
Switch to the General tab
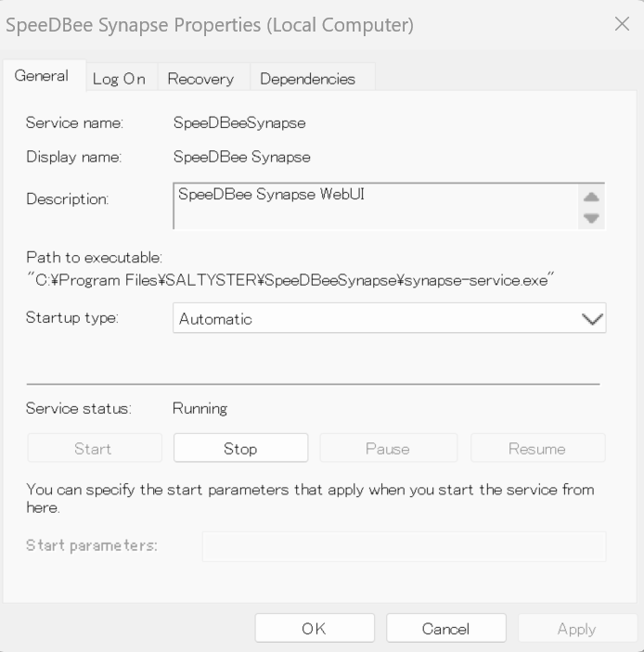pyautogui.click(x=42, y=77)
